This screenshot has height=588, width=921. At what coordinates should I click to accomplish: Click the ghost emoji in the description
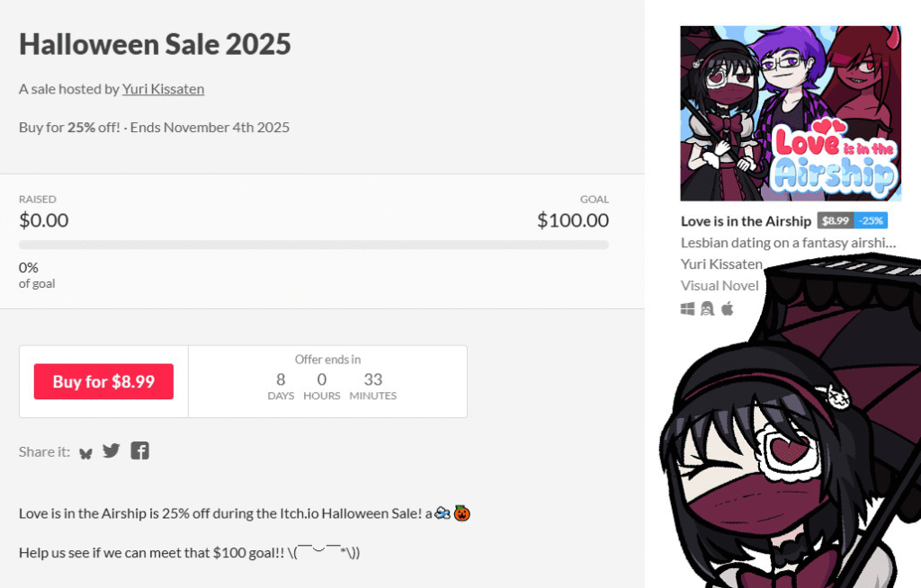442,513
